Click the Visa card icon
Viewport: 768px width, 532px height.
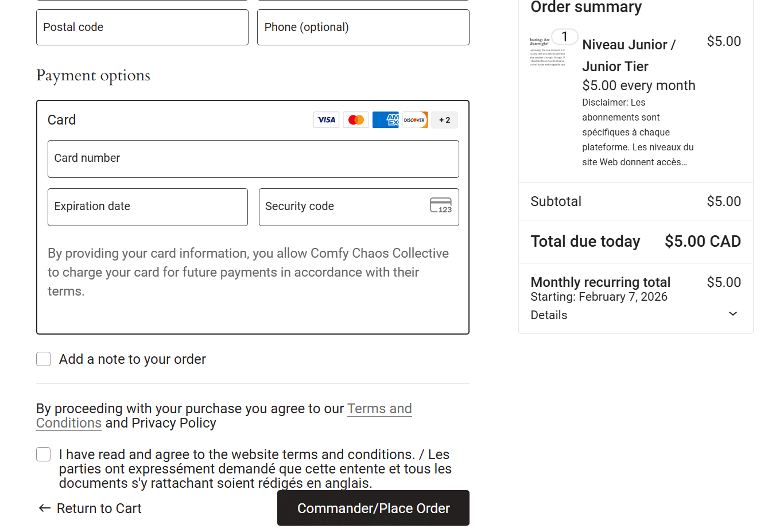pyautogui.click(x=326, y=119)
